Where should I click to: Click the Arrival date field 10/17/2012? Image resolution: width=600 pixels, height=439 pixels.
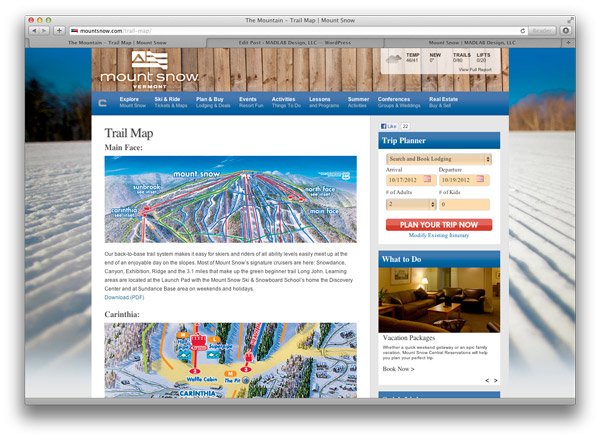411,180
